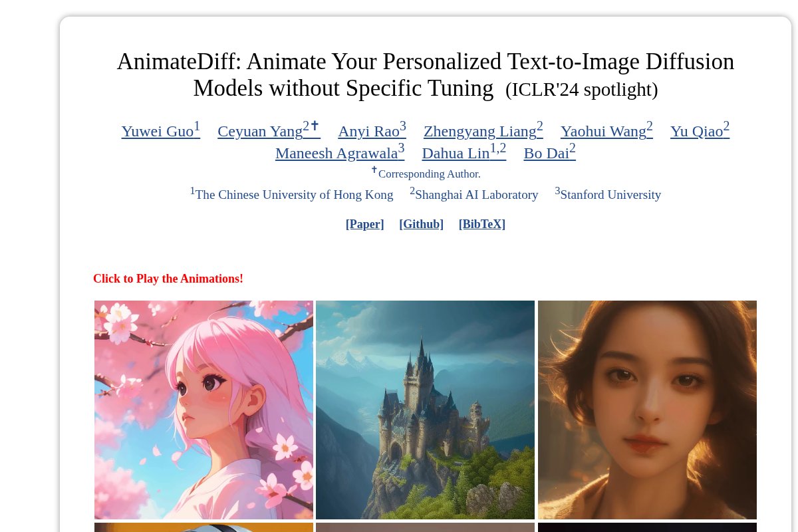This screenshot has height=532, width=798.
Task: Open the Maneesh Agrawala author link
Action: (340, 152)
